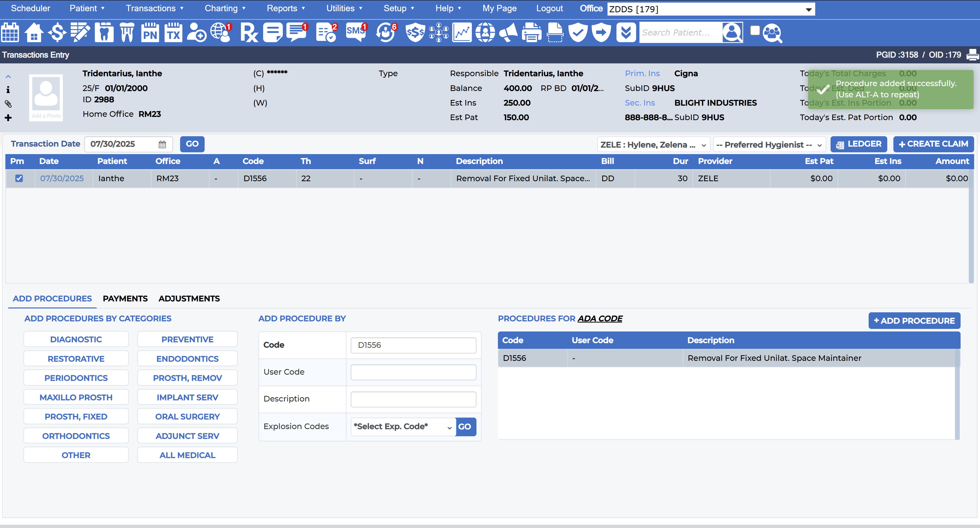Open the Setup menu
Viewport: 980px width, 528px height.
click(x=398, y=8)
